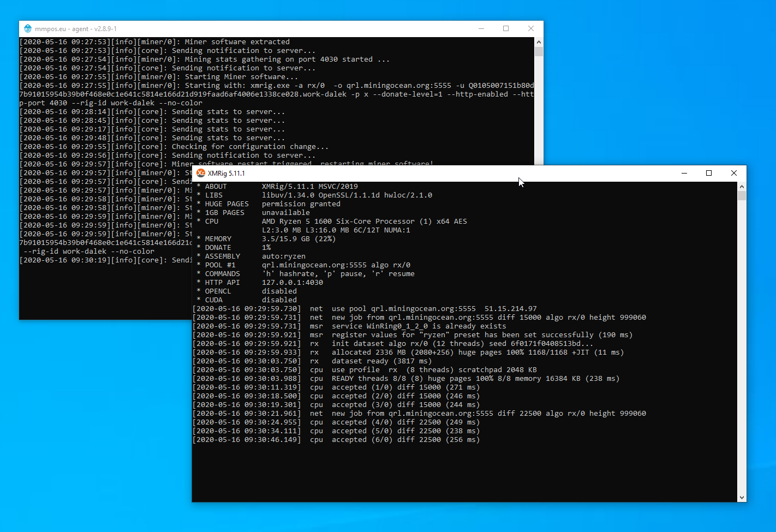Click the 'AMD Ryzen 5 1600 Six-Core Processor' line
The width and height of the screenshot is (776, 532).
tap(364, 221)
